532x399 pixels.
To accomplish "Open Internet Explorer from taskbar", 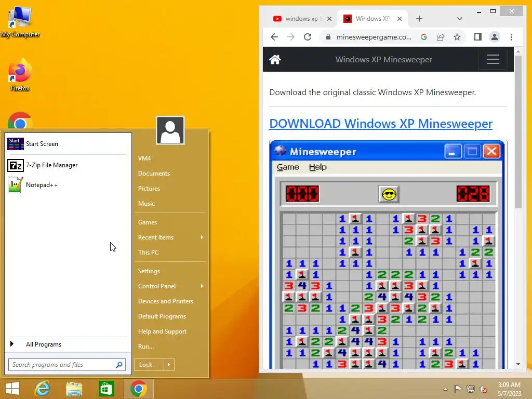I will 43,389.
